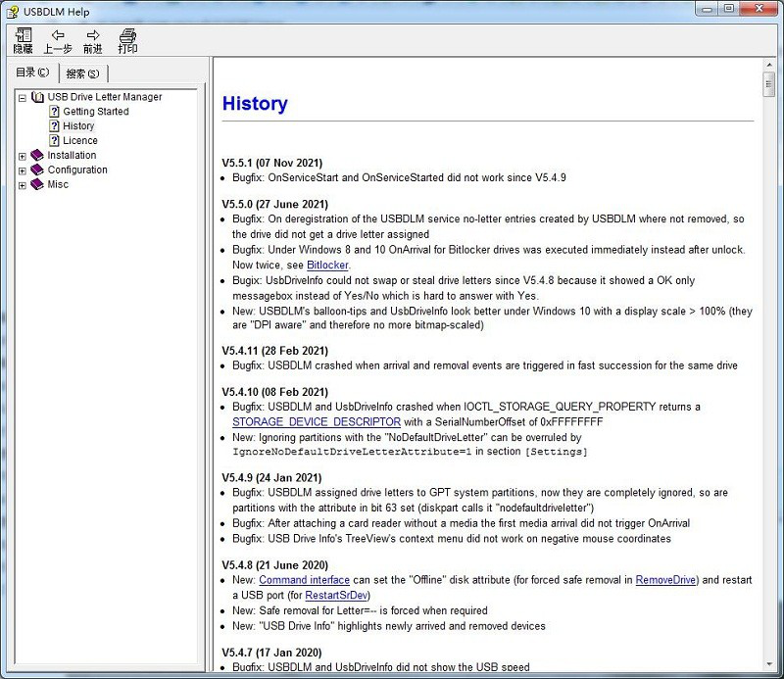Click the Licence page icon
784x679 pixels.
pyautogui.click(x=54, y=140)
